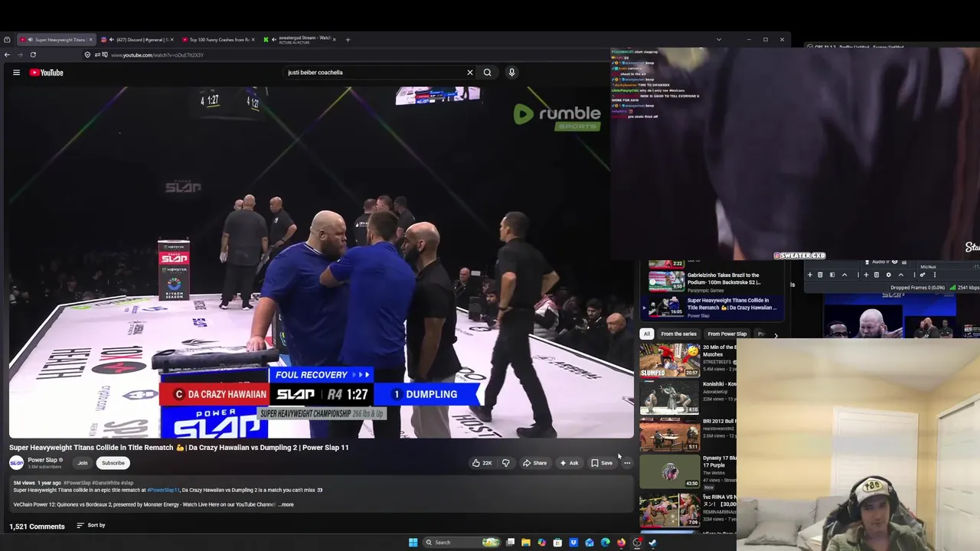This screenshot has height=551, width=980.
Task: Close the Super Heavyweight Titans browser tab
Action: point(90,40)
